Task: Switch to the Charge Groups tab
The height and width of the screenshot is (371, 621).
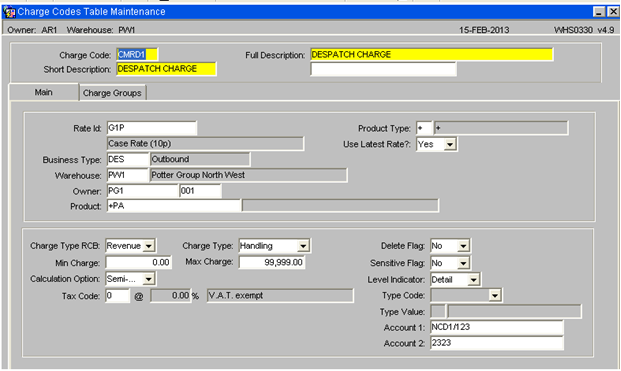Action: tap(112, 93)
